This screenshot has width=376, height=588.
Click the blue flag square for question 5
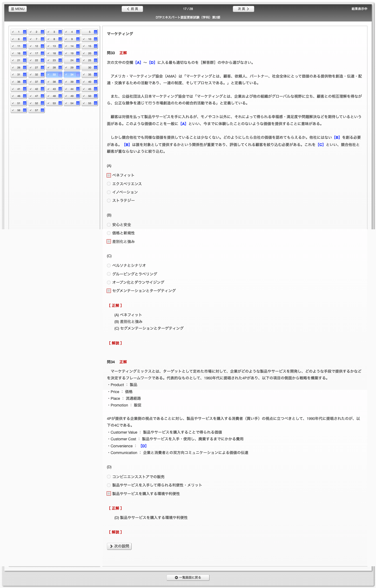click(96, 32)
